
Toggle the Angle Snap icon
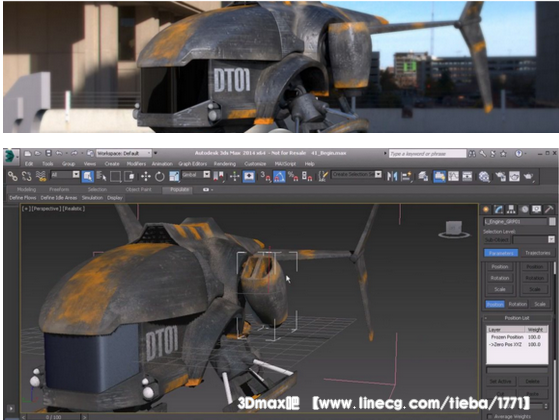pos(279,176)
